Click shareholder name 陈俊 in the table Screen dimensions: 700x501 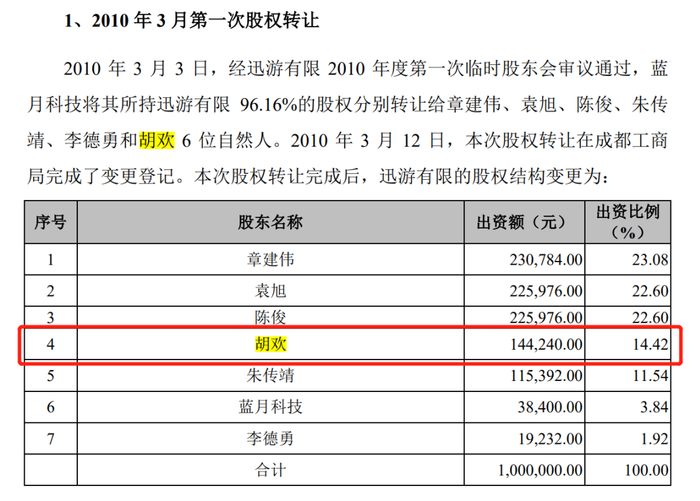pos(270,317)
